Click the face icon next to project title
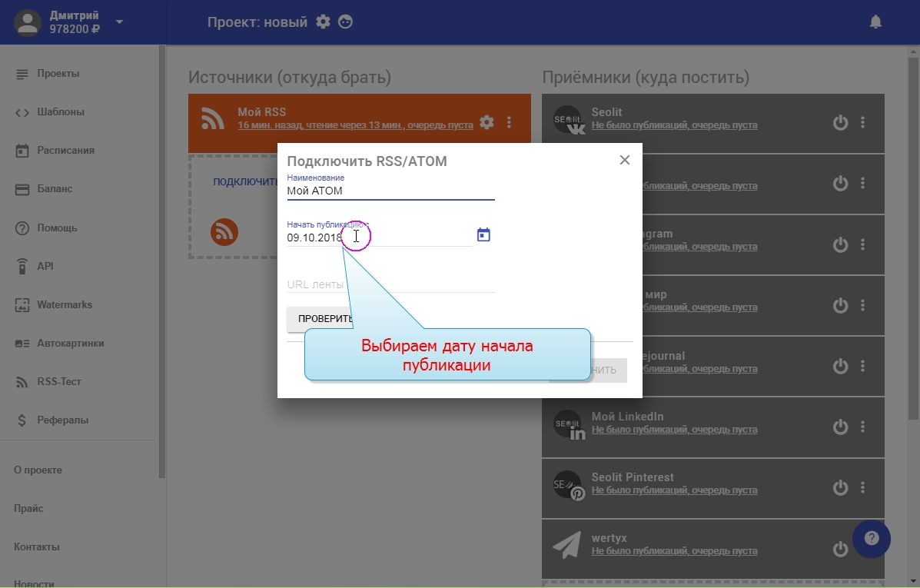Viewport: 920px width, 588px height. [346, 22]
